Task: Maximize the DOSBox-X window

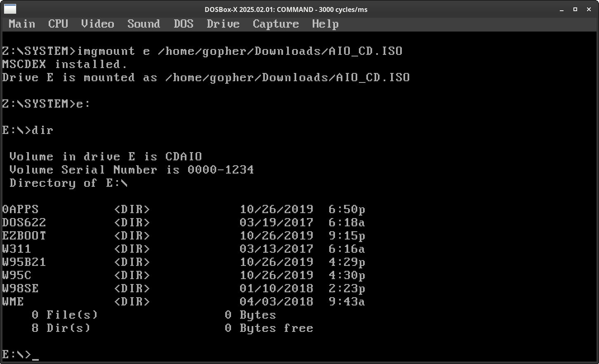Action: (x=575, y=9)
